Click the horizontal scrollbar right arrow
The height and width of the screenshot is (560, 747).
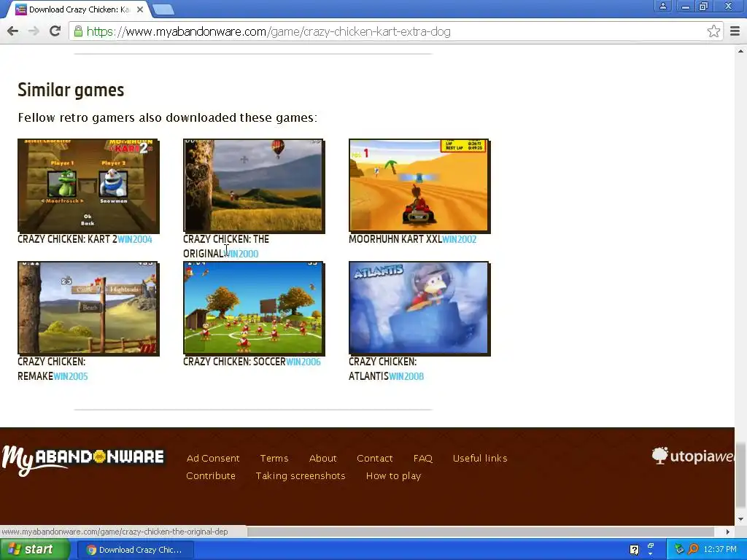(727, 532)
